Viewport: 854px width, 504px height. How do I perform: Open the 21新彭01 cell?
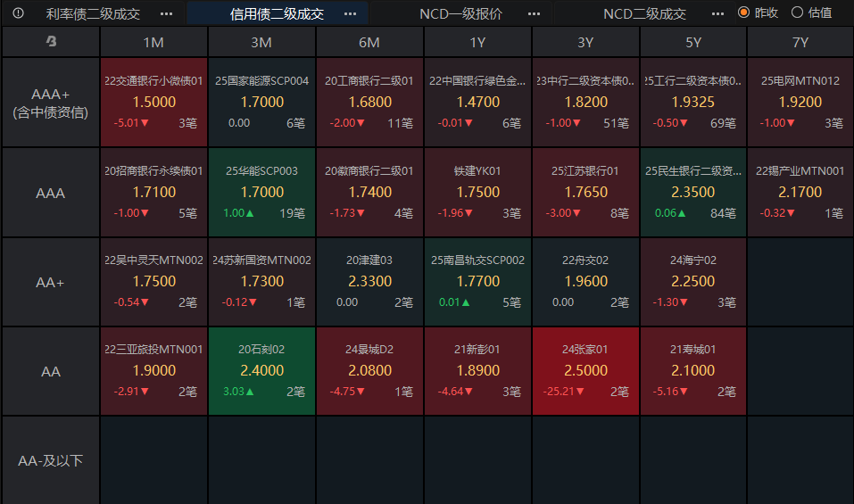click(477, 371)
